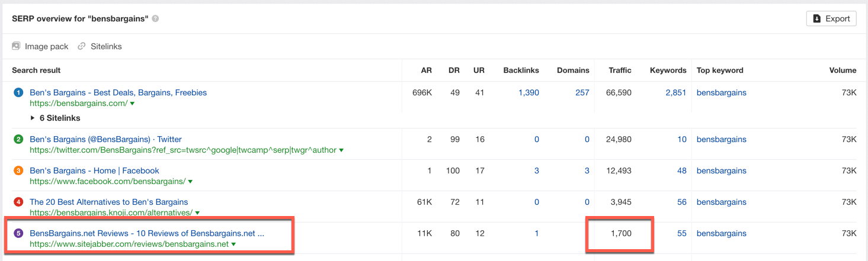Open The 20 Best Alternatives result link
The width and height of the screenshot is (868, 261).
click(x=108, y=202)
